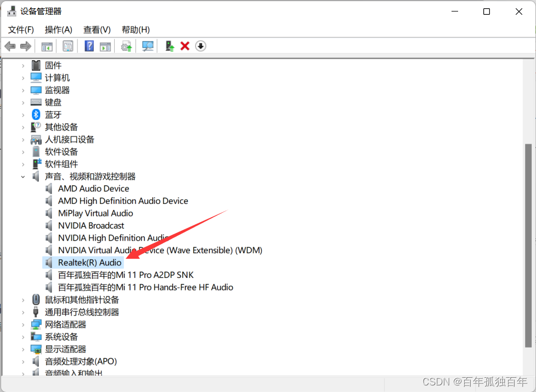Click the 蓝牙 Bluetooth icon
536x392 pixels.
(36, 115)
